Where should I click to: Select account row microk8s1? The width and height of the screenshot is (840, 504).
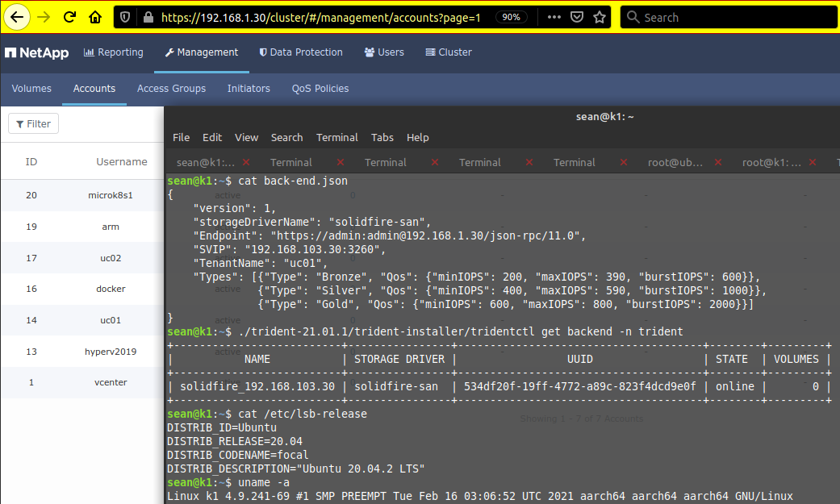(82, 195)
